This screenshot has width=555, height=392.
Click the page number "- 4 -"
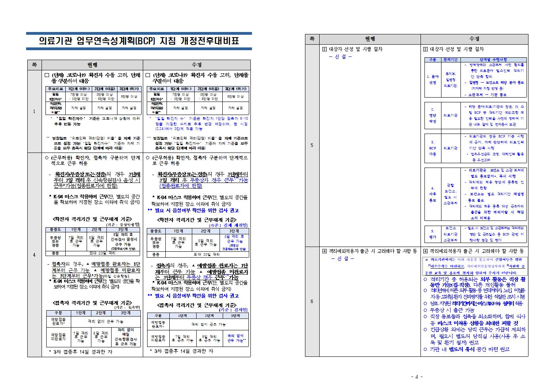pyautogui.click(x=417, y=377)
